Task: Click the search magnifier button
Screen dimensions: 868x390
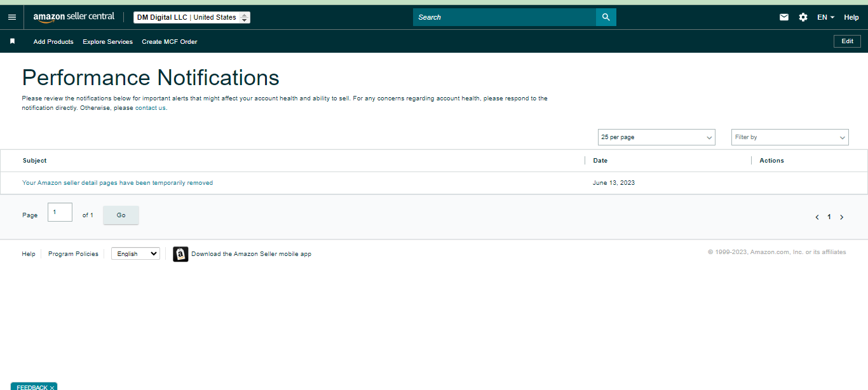Action: pyautogui.click(x=606, y=17)
